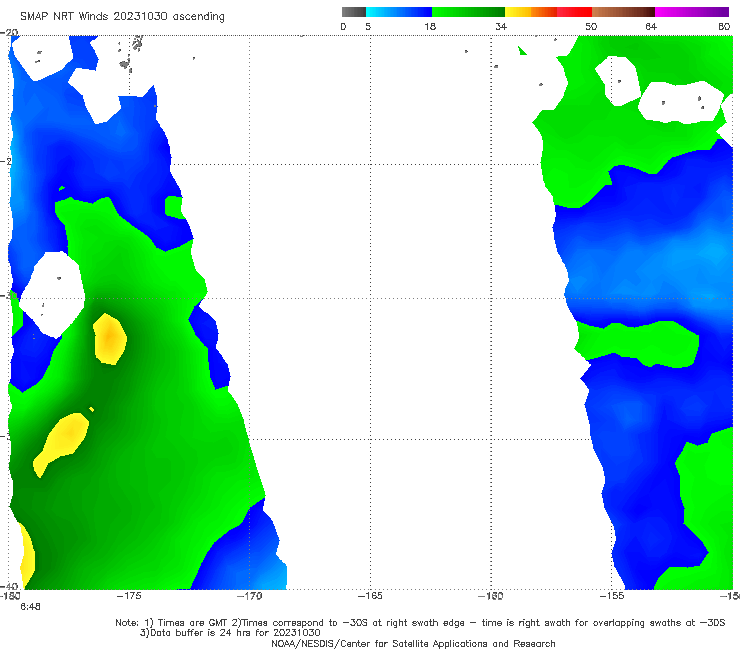Click the red segment of the colorbar
The width and height of the screenshot is (740, 650).
tap(574, 12)
